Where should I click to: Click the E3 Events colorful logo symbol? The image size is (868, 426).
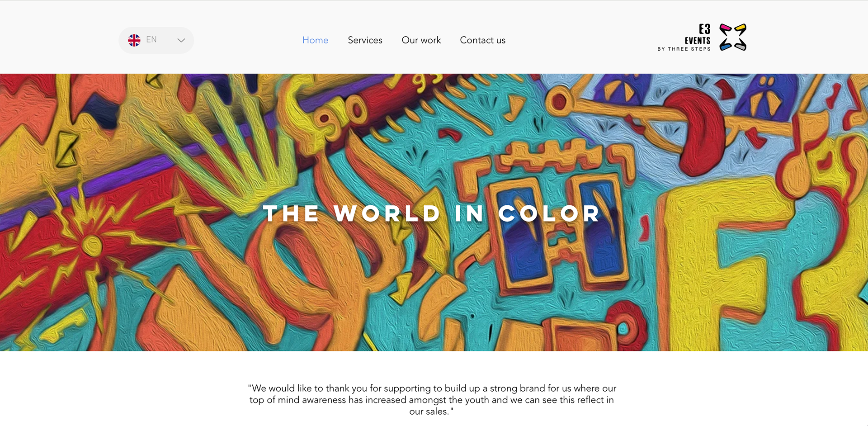[732, 37]
